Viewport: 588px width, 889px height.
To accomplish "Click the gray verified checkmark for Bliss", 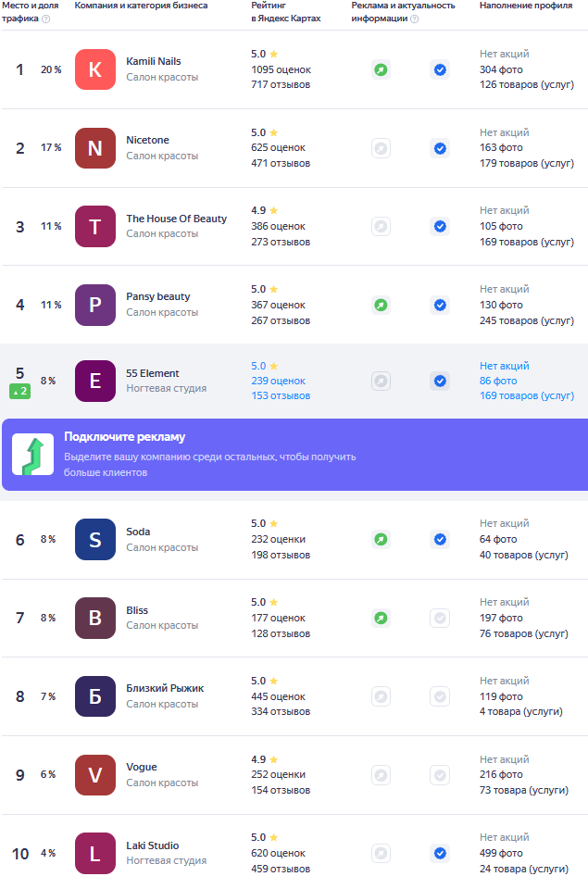I will 440,618.
